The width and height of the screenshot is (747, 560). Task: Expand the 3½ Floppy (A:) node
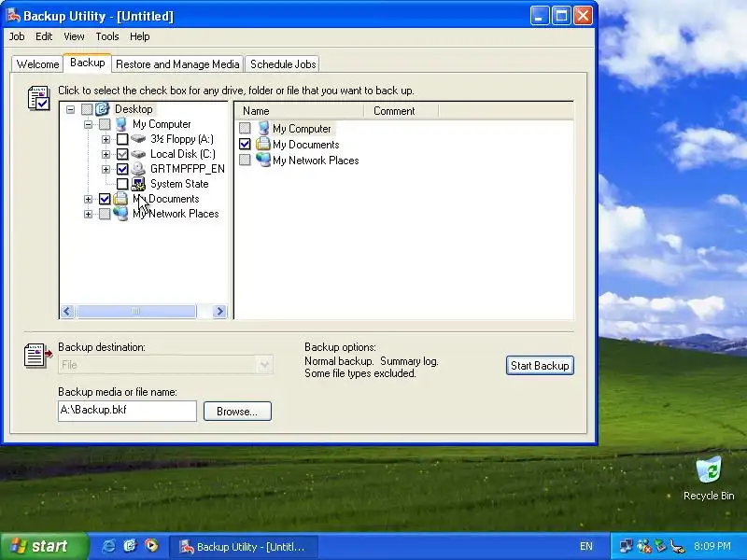(x=106, y=139)
